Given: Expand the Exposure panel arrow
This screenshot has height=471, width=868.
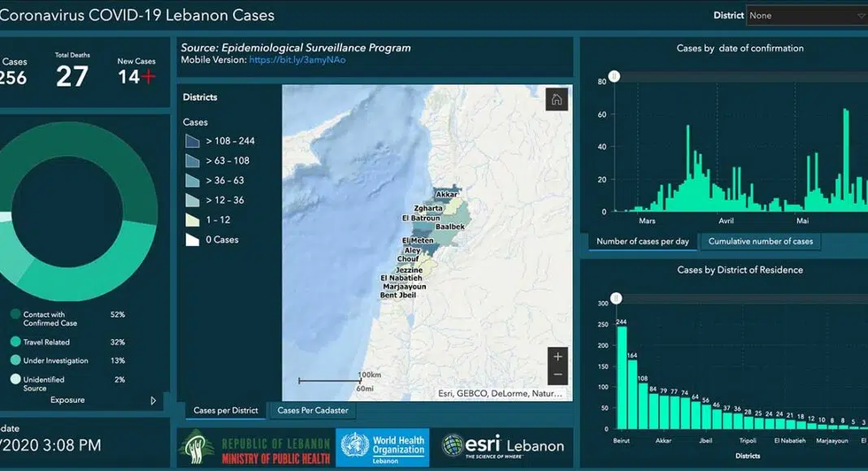Looking at the screenshot, I should [x=154, y=400].
